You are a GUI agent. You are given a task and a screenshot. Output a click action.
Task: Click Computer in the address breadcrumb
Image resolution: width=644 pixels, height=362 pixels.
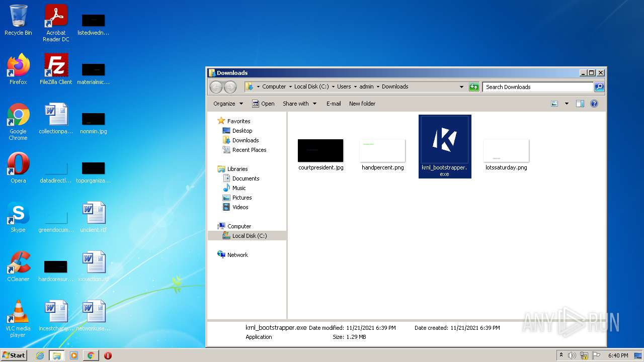[274, 86]
